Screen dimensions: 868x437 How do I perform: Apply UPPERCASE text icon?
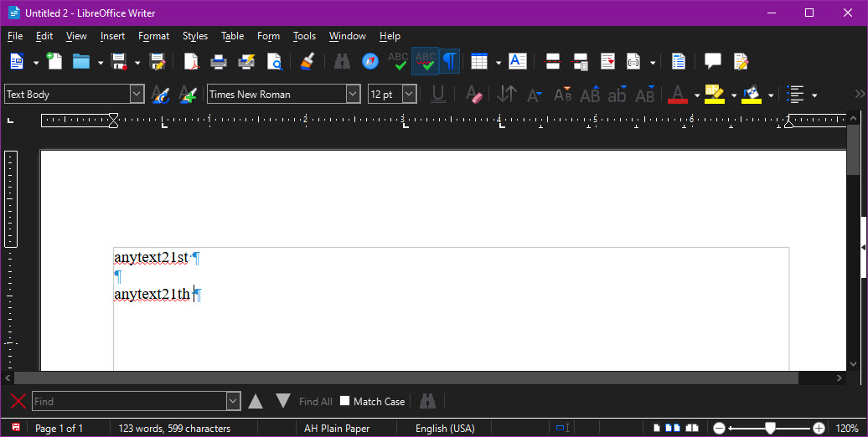pyautogui.click(x=590, y=95)
